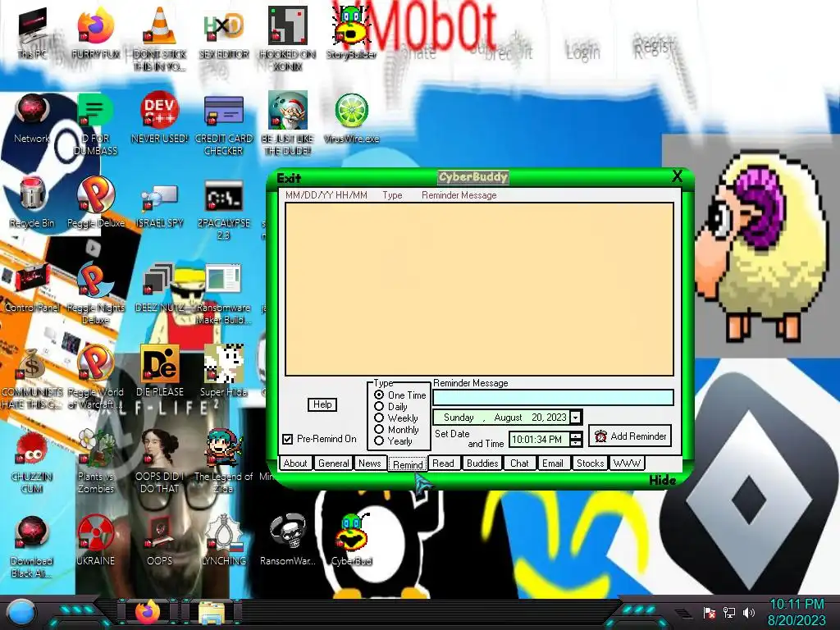
Task: Click the network tray icon
Action: pos(728,612)
